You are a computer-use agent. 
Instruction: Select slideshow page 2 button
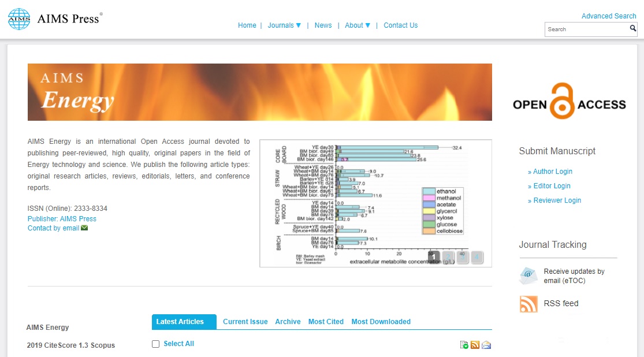pyautogui.click(x=448, y=257)
